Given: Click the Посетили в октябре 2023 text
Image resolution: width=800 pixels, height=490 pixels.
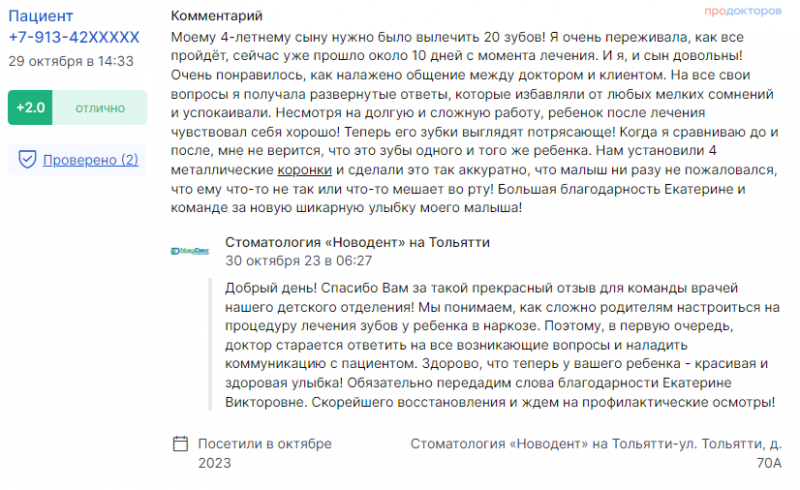Looking at the screenshot, I should pos(265,453).
